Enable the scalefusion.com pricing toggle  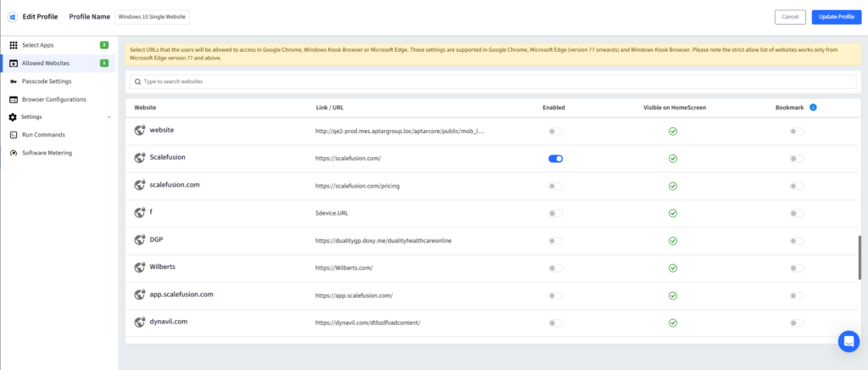coord(555,186)
